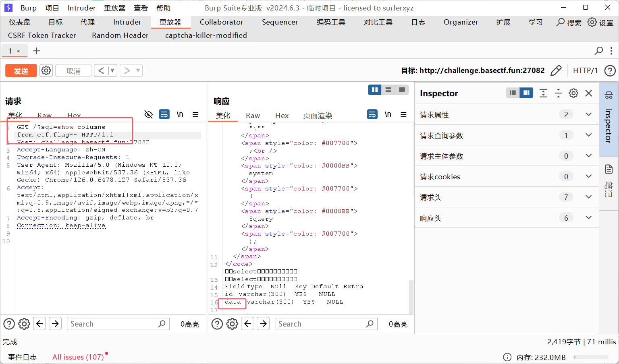Open request search help icon

[x=9, y=324]
